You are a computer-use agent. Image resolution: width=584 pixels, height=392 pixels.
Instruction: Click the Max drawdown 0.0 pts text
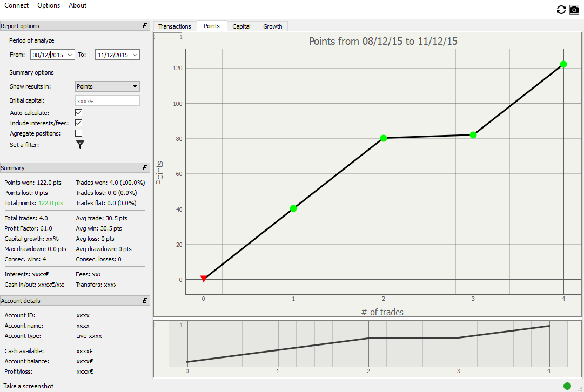(35, 249)
